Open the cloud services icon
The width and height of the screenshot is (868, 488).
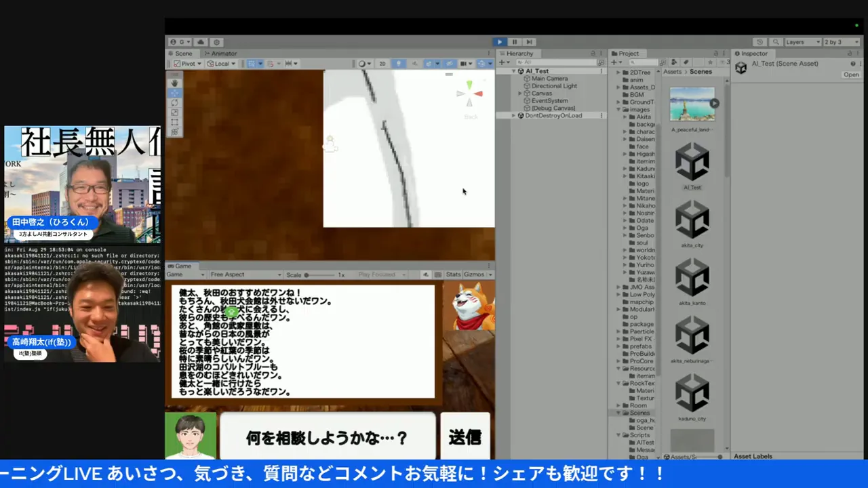(x=201, y=42)
